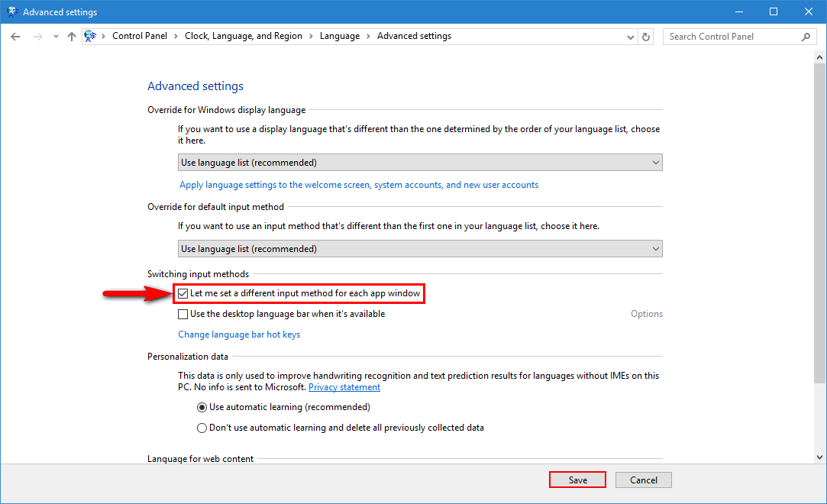Viewport: 827px width, 504px height.
Task: Go to the Language breadcrumb item
Action: tap(340, 36)
